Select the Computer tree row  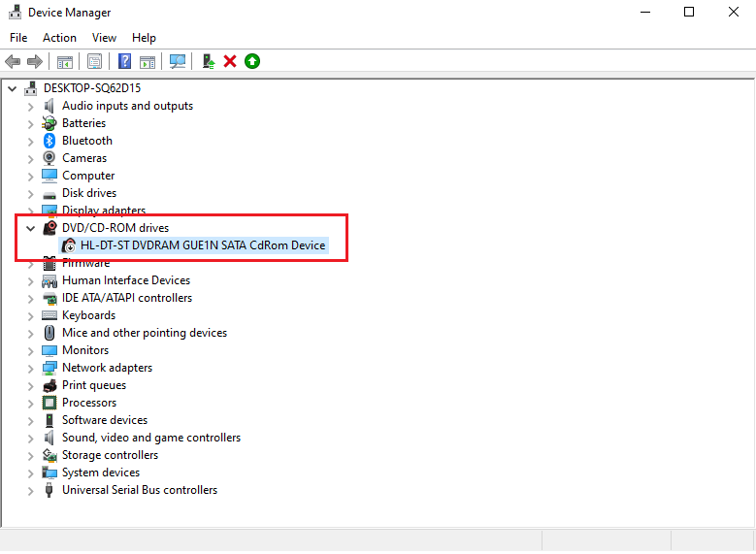(88, 176)
